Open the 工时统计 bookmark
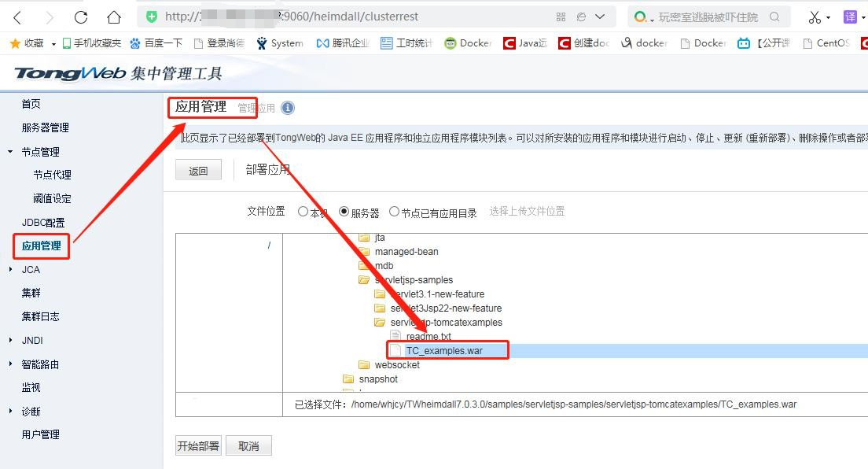868x469 pixels. (x=406, y=43)
